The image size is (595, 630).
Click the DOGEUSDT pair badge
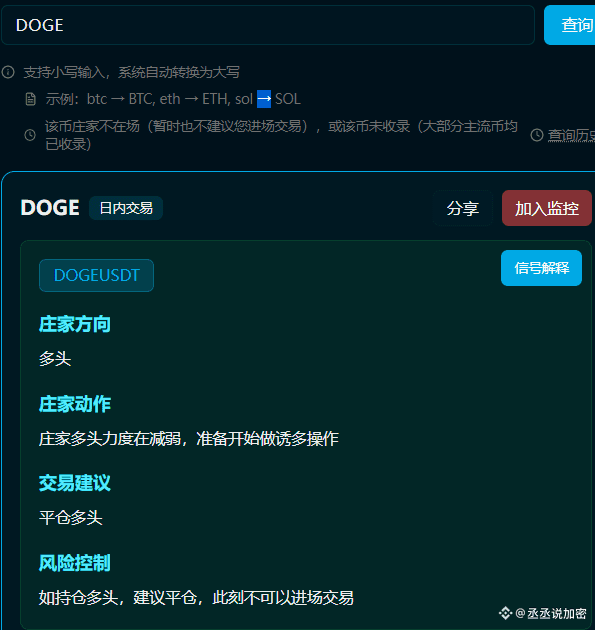tap(96, 276)
